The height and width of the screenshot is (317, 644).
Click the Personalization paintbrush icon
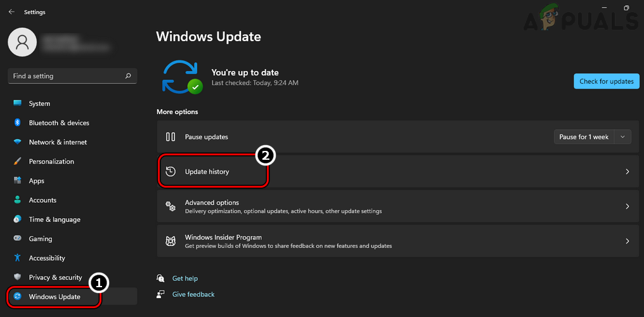(18, 162)
